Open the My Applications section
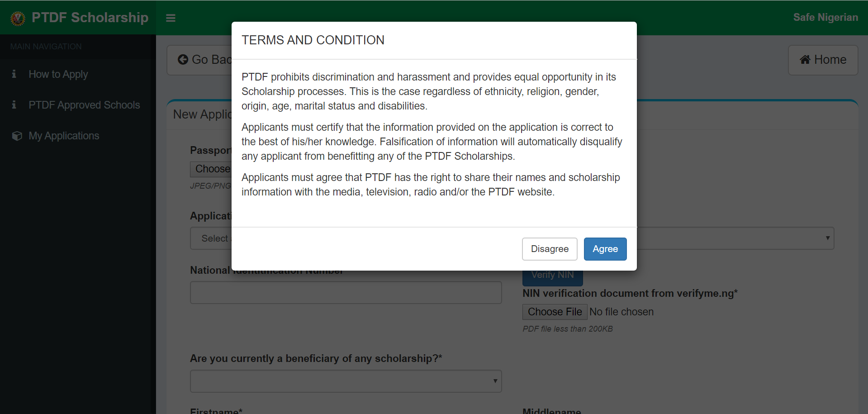The height and width of the screenshot is (414, 868). point(63,135)
